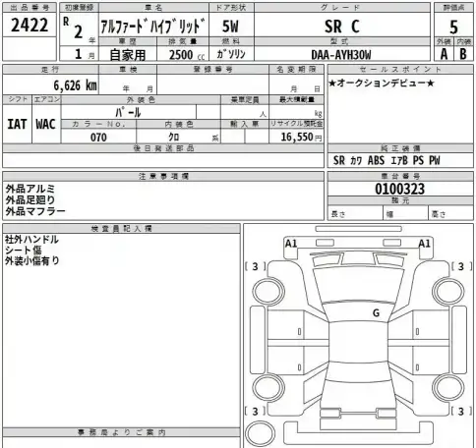Viewport: 476px width, 448px height.
Task: Click the registration year R 2
Action: (74, 28)
